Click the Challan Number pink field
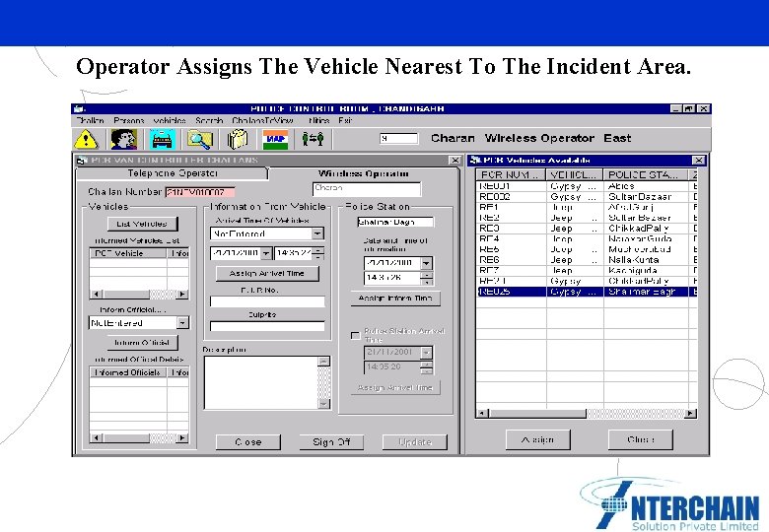Screen dimensions: 769x532 coord(199,192)
